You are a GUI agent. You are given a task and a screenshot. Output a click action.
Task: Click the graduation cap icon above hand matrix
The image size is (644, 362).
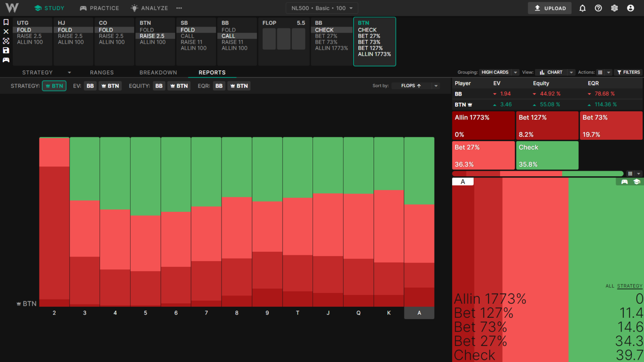click(x=637, y=182)
